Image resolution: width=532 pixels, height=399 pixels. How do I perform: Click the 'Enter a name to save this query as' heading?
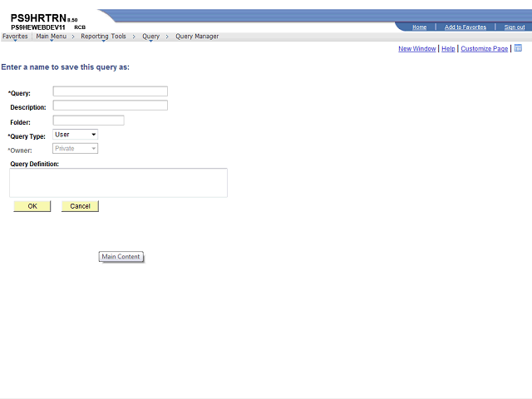coord(65,67)
